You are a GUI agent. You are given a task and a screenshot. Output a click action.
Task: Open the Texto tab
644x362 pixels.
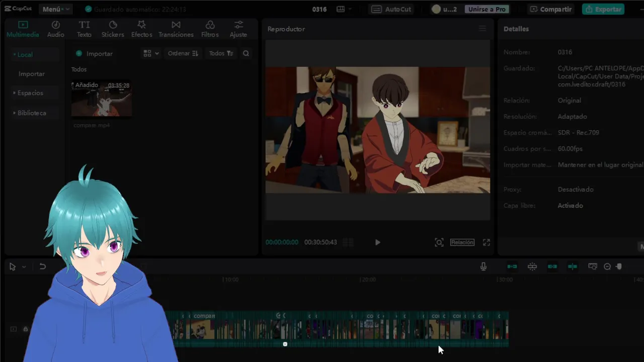pos(84,29)
